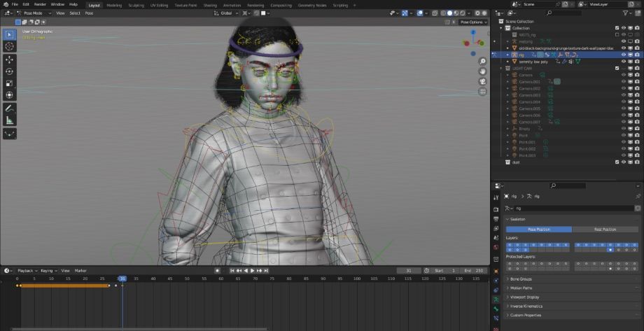Open the Pose Options dropdown
This screenshot has height=331, width=644.
(x=473, y=22)
